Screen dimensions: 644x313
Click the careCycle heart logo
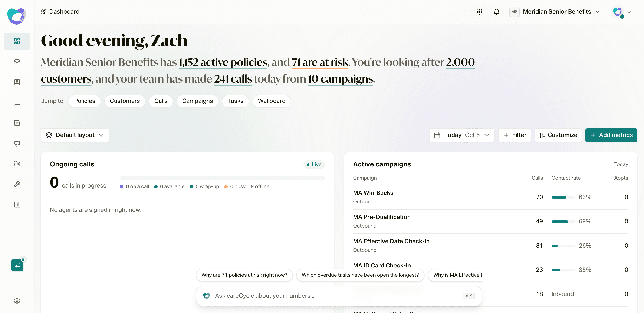pyautogui.click(x=16, y=16)
